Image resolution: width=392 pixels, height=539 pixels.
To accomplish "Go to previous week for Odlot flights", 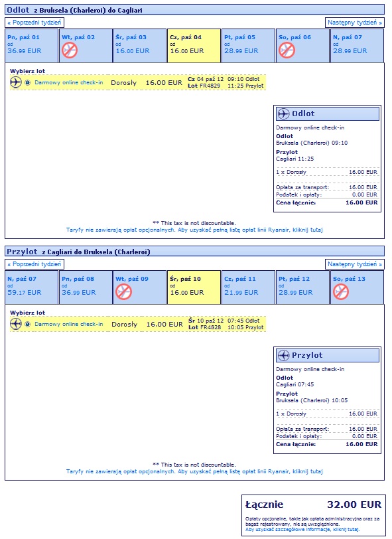I will [x=34, y=23].
